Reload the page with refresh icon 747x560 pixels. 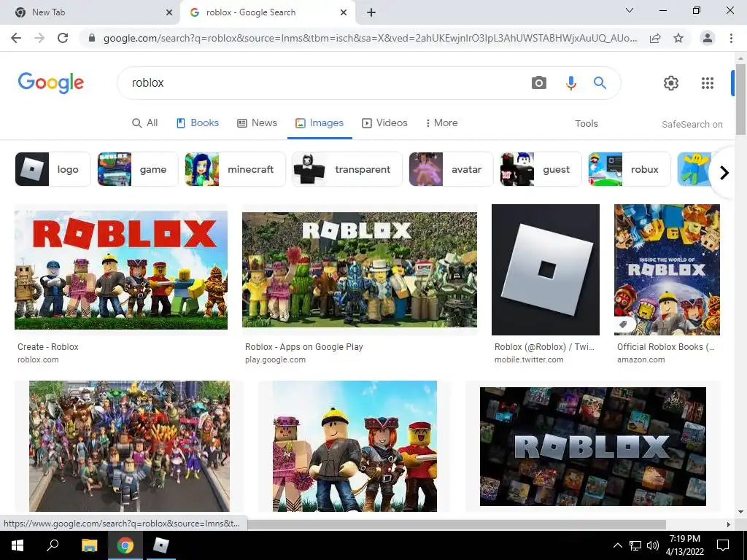pyautogui.click(x=63, y=38)
